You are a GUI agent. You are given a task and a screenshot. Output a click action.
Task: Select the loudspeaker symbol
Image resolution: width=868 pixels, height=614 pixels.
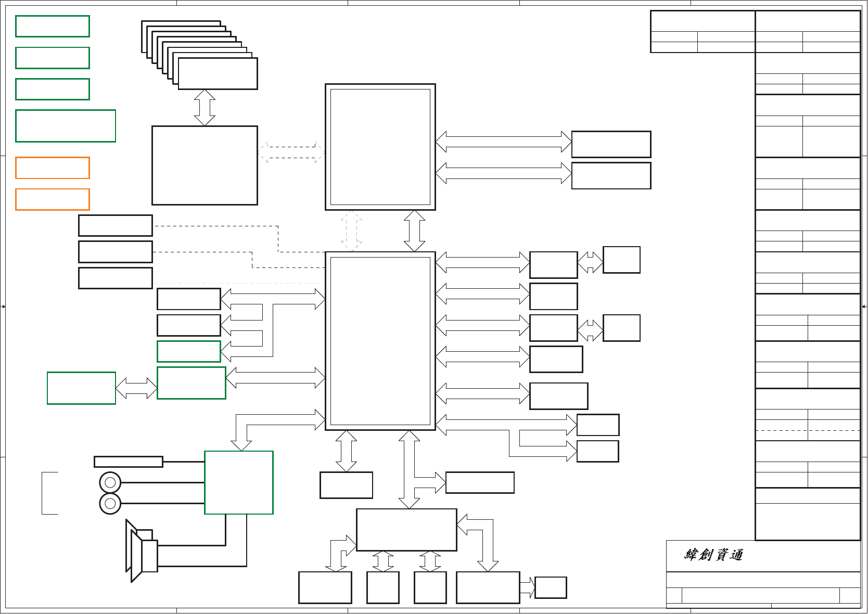pos(142,551)
